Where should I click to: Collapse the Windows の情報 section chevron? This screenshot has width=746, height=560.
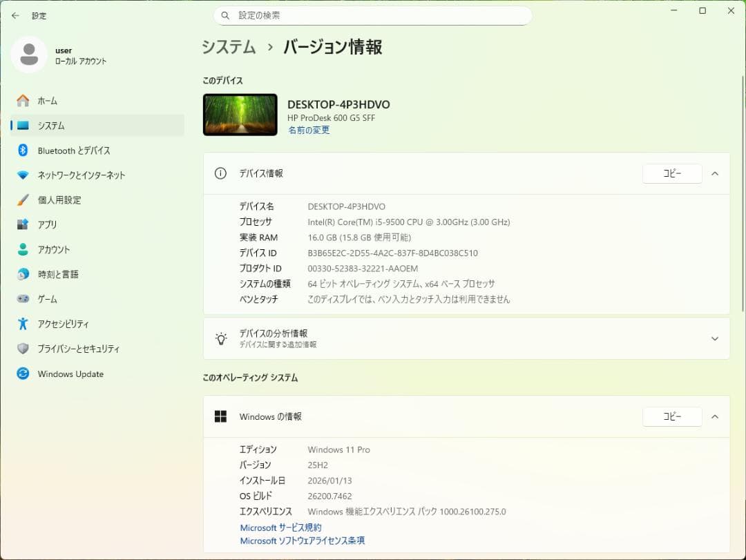(715, 416)
